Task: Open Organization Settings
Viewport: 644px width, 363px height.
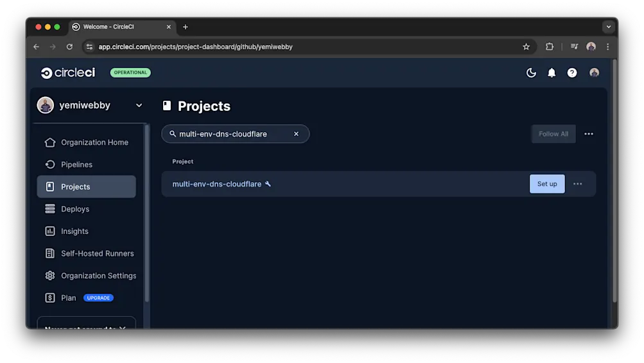Action: point(86,276)
